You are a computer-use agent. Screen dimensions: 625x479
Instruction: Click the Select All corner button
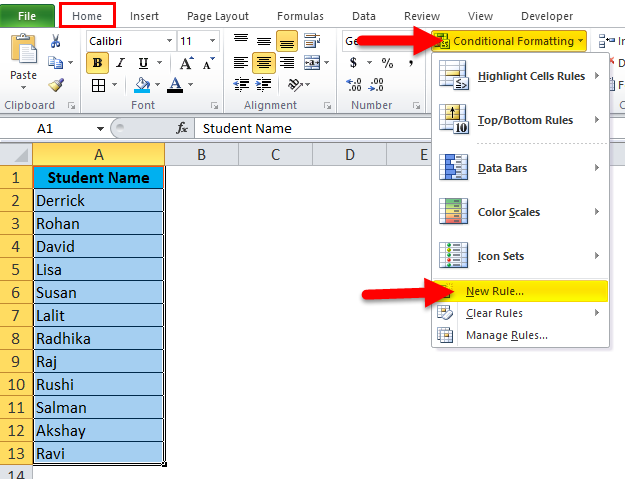(16, 155)
